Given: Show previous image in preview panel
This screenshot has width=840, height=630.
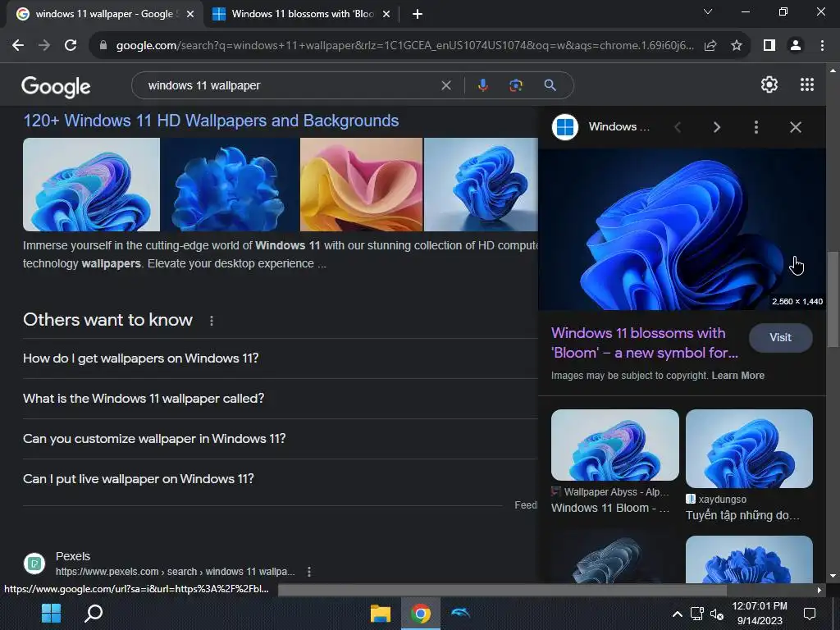Looking at the screenshot, I should pyautogui.click(x=678, y=127).
